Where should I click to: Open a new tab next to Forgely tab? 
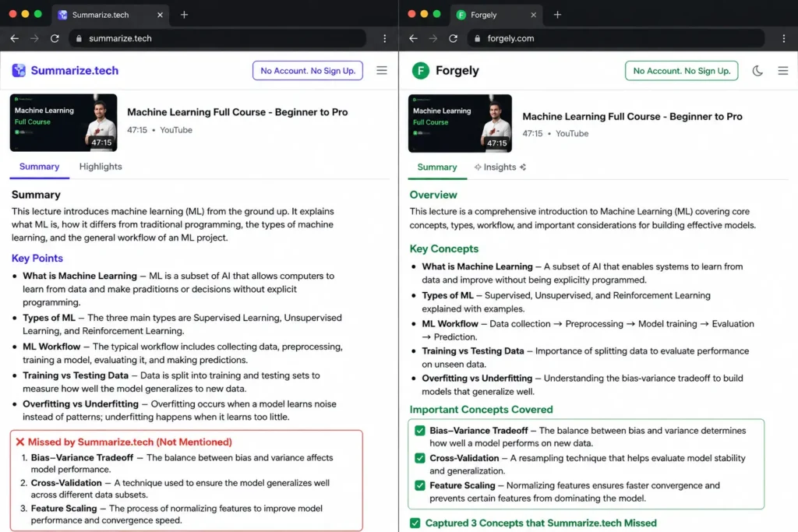(557, 15)
